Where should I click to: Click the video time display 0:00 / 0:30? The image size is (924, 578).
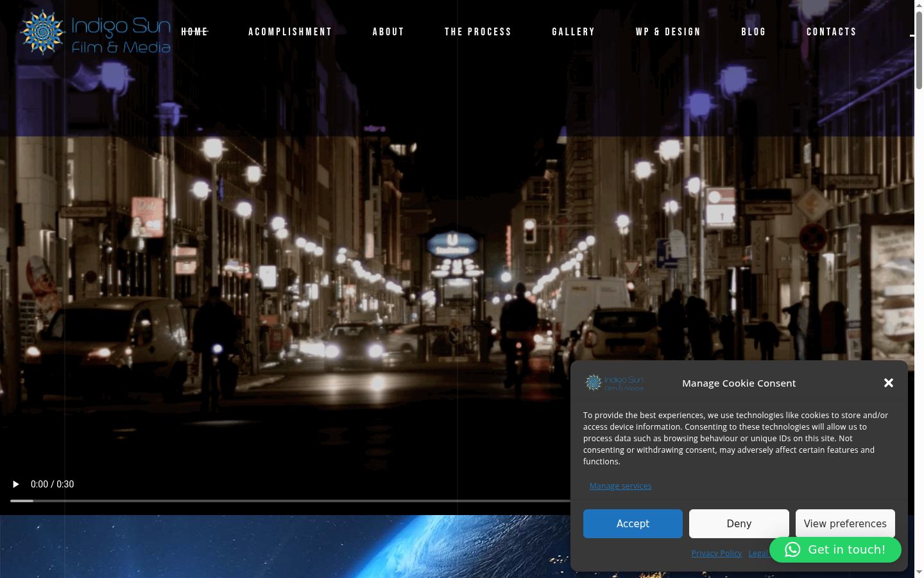point(53,484)
